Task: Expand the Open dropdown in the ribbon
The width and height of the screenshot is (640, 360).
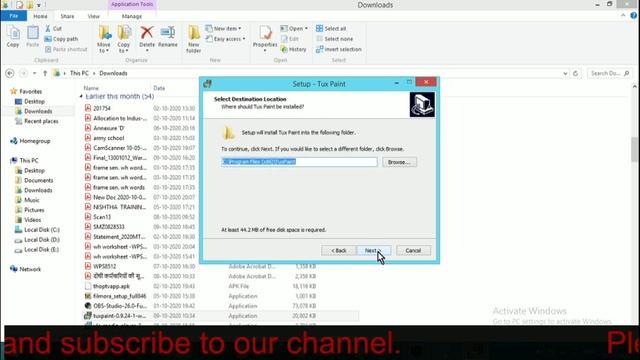Action: (x=294, y=29)
